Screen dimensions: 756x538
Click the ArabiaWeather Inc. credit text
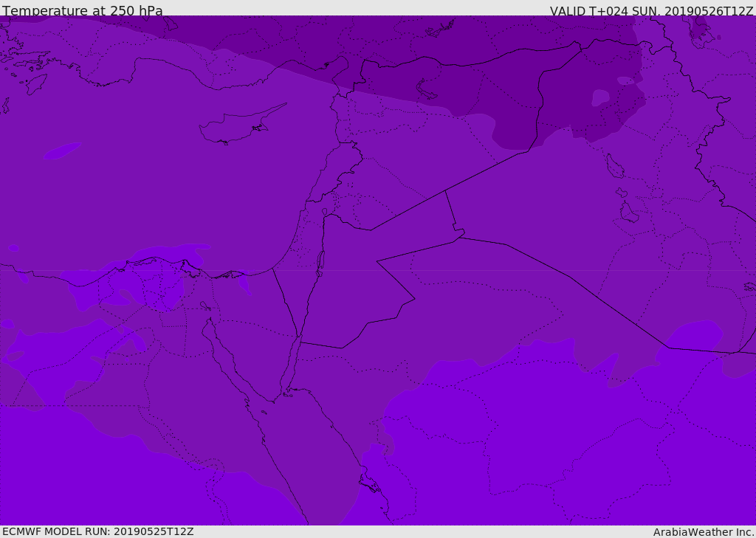(704, 532)
